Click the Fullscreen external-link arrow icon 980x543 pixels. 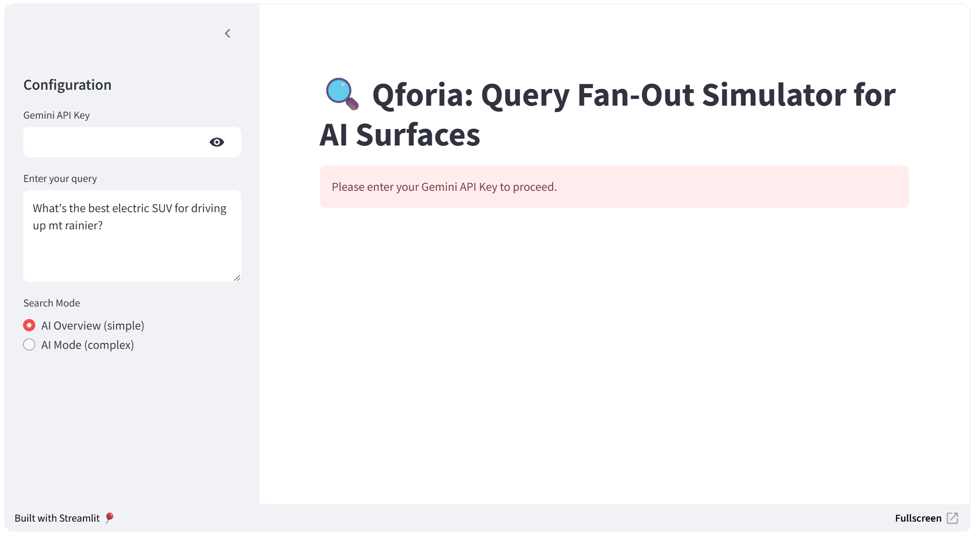coord(952,518)
